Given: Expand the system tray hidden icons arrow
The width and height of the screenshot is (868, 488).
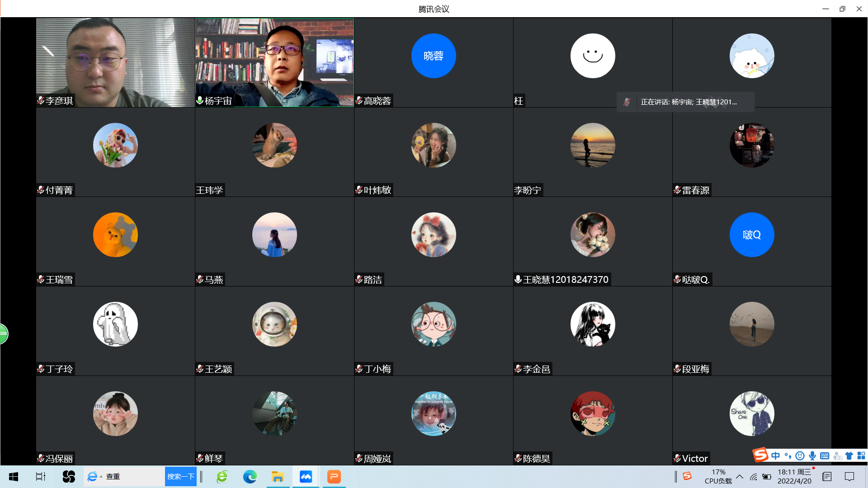Looking at the screenshot, I should (740, 477).
